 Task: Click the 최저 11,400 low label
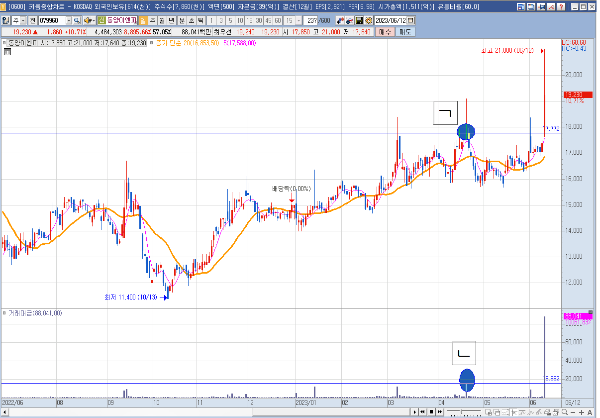point(131,297)
